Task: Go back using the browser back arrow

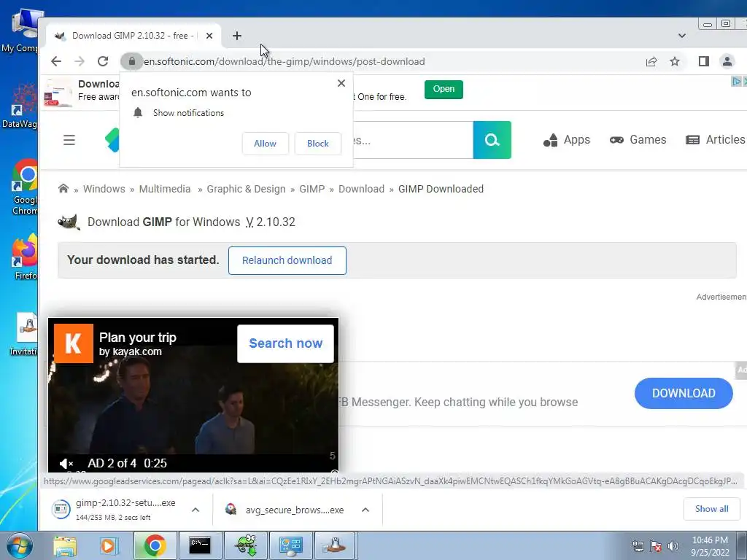Action: coord(56,61)
